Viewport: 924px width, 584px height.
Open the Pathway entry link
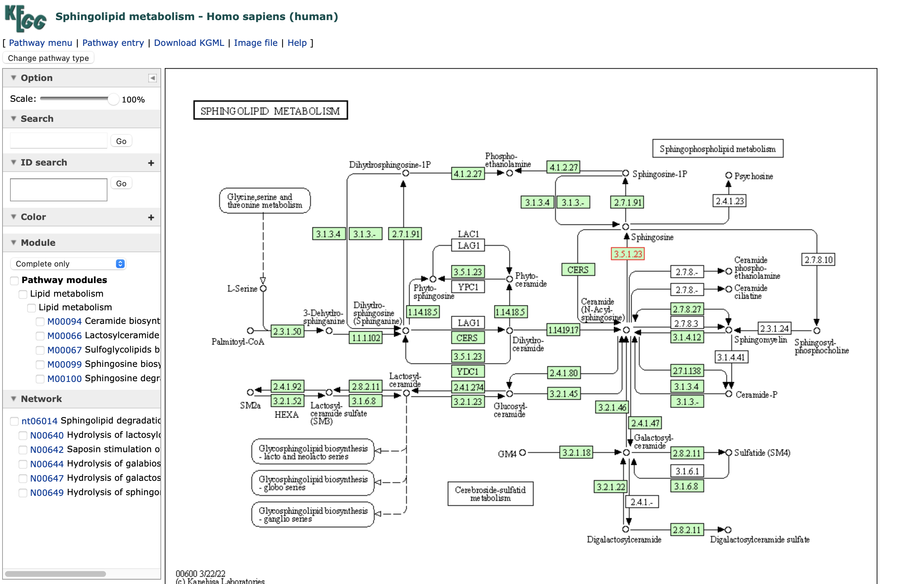(113, 43)
